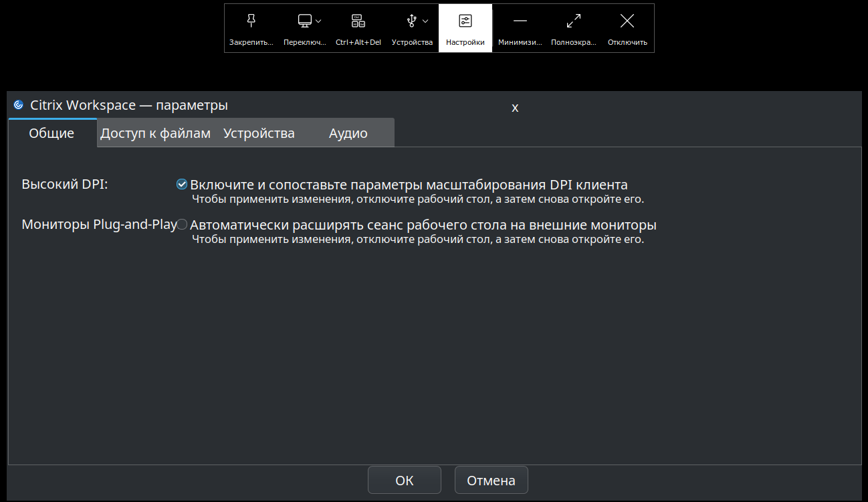Expand the Переключ... dropdown arrow
Screen dimensions: 868x502
[318, 21]
